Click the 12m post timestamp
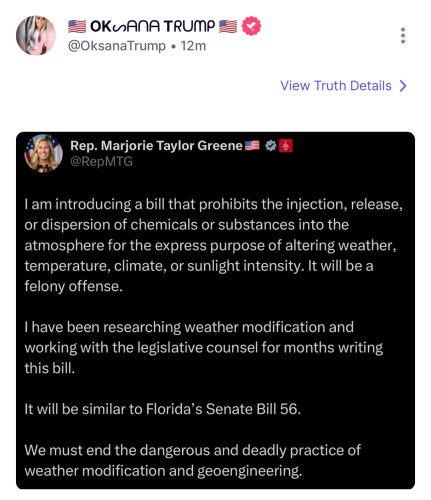This screenshot has width=431, height=500. [193, 46]
